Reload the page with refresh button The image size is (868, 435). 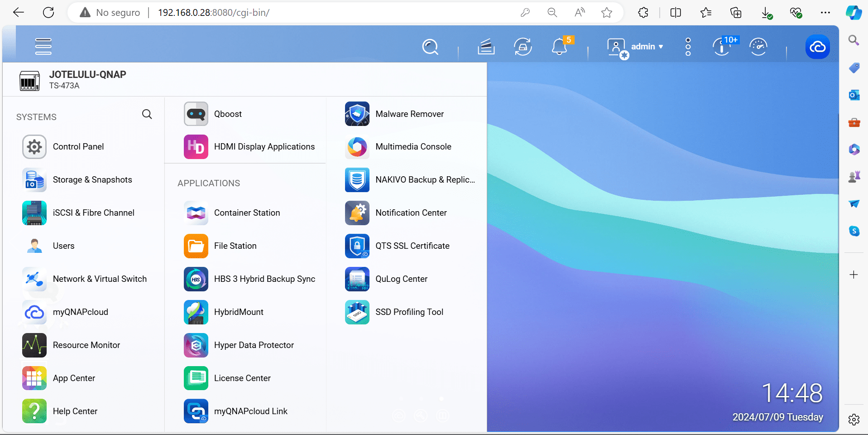[x=48, y=12]
